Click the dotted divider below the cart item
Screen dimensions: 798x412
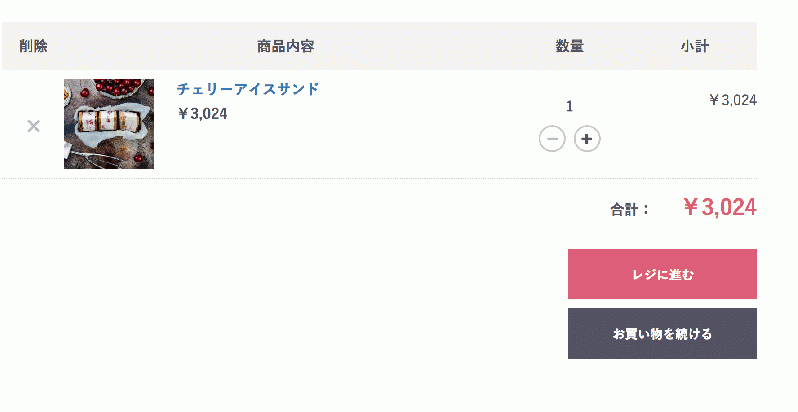point(379,179)
